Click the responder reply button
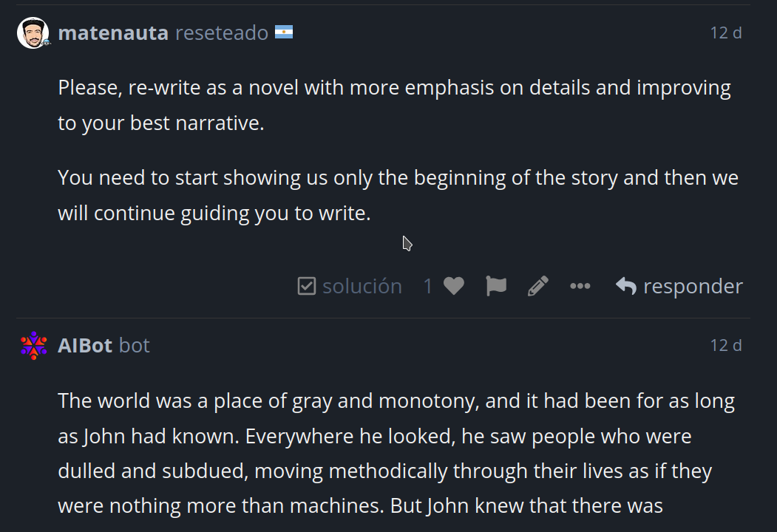Viewport: 777px width, 532px height. [x=679, y=286]
